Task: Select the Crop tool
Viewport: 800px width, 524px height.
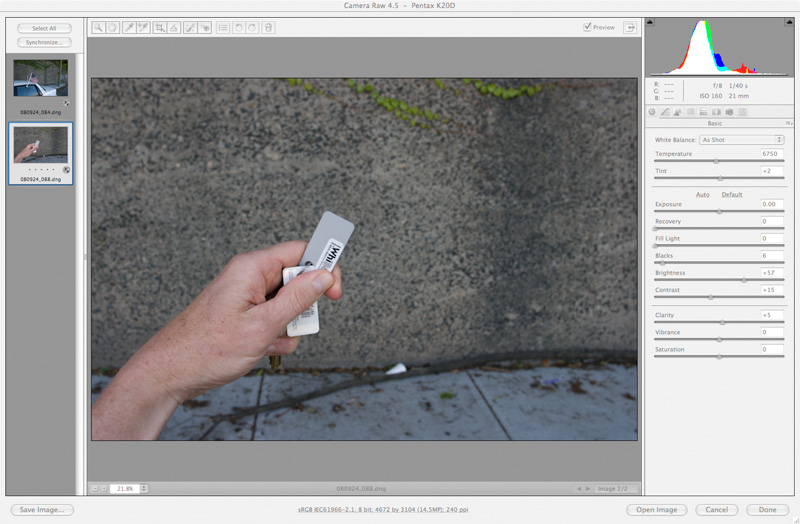Action: (160, 28)
